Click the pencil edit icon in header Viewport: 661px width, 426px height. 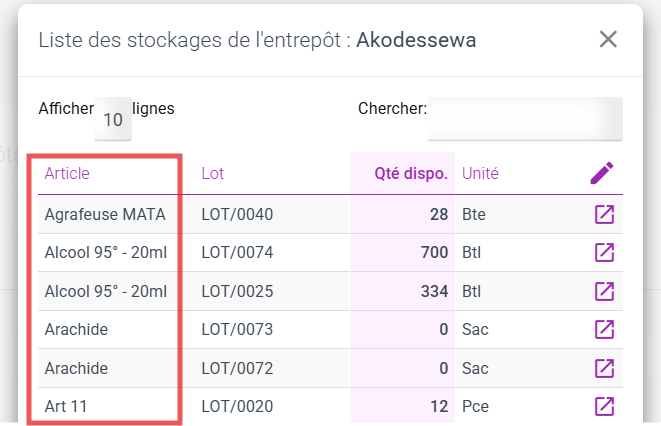(601, 173)
